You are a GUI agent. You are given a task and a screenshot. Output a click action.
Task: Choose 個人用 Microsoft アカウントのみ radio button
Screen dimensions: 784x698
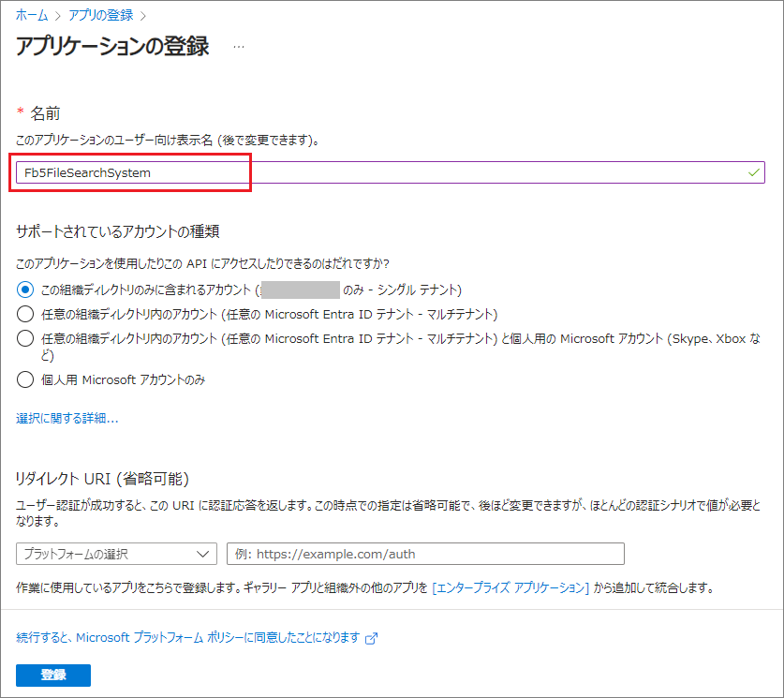(x=25, y=379)
